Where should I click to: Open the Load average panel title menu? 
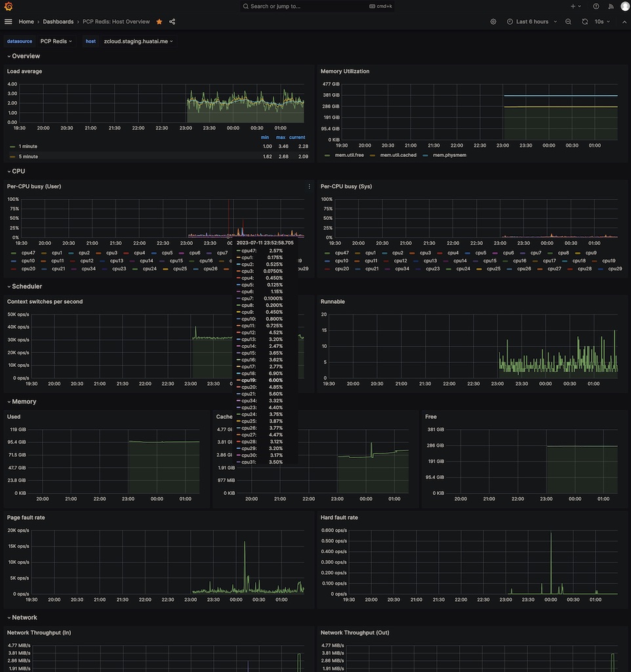[24, 72]
